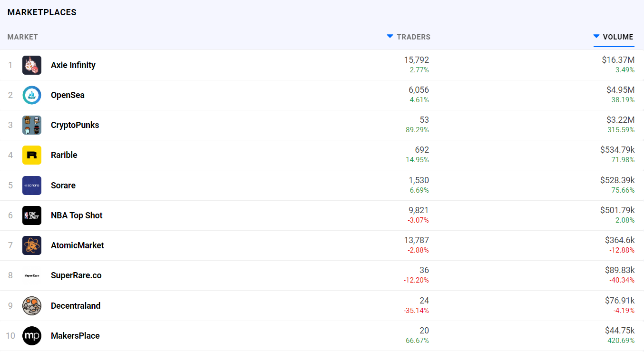Viewport: 644px width, 352px height.
Task: Open the blue Sorare logo
Action: pos(32,186)
